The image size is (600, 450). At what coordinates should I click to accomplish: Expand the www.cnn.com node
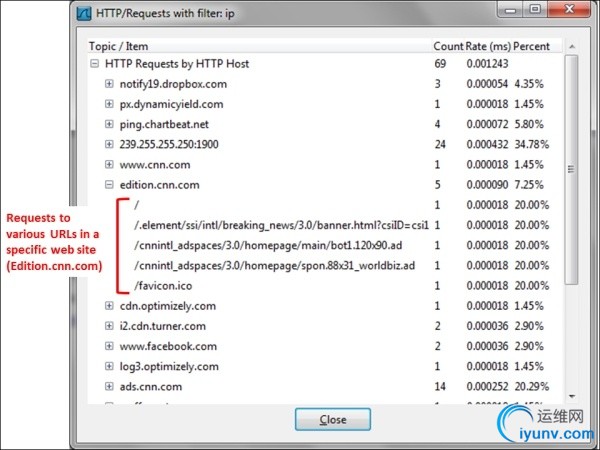pyautogui.click(x=109, y=165)
